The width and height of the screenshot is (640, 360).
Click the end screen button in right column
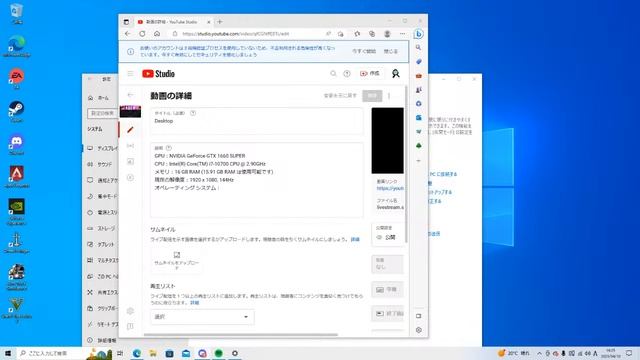point(387,313)
